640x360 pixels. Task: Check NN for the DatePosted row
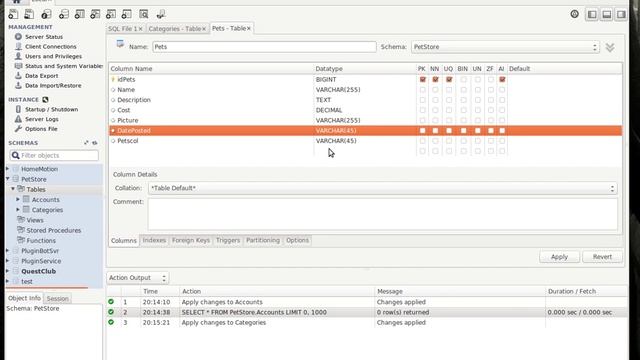(x=435, y=131)
